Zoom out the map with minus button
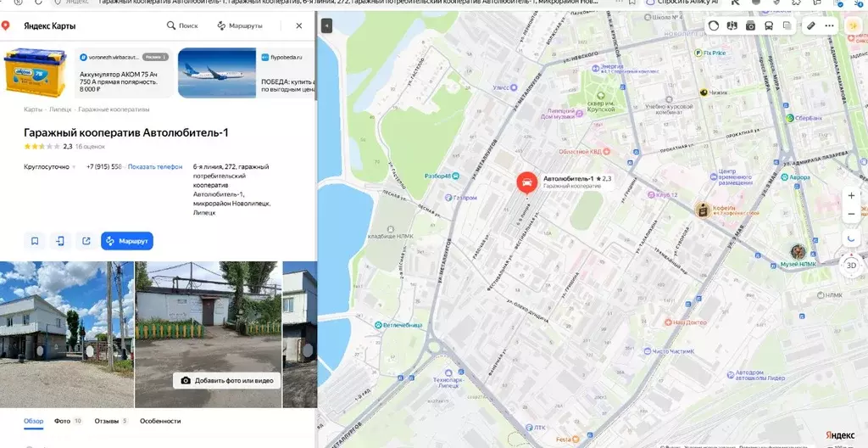Image resolution: width=868 pixels, height=448 pixels. pos(851,214)
